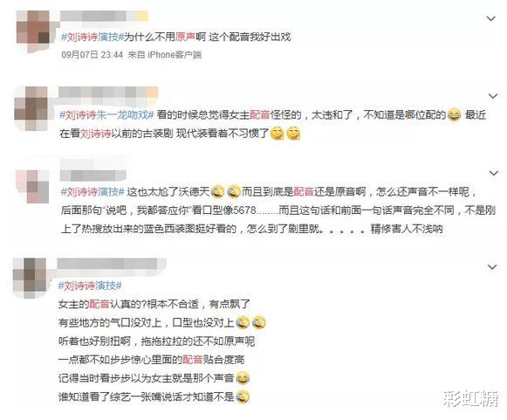
Task: Click highlighted 刘诗诗 name in second post
Action: [95, 134]
